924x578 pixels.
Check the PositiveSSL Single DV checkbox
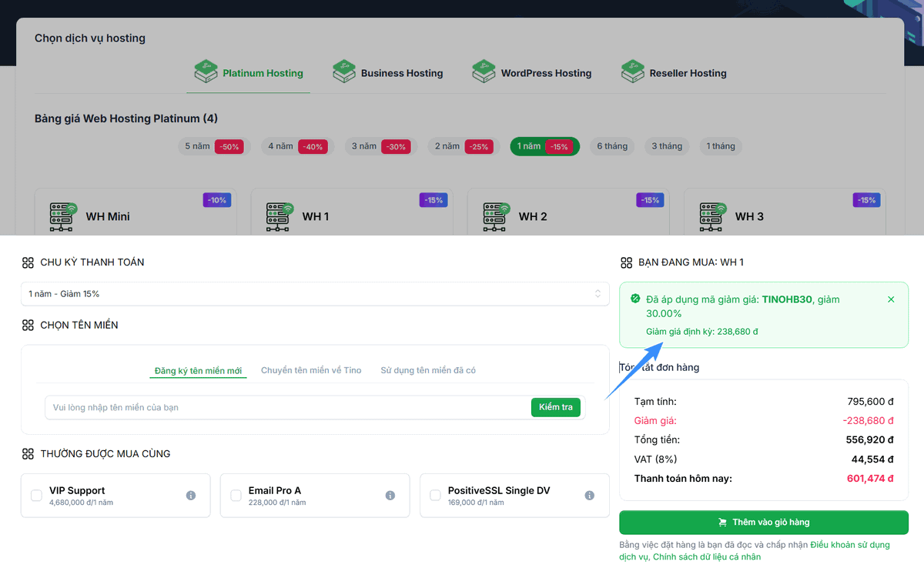pyautogui.click(x=436, y=496)
